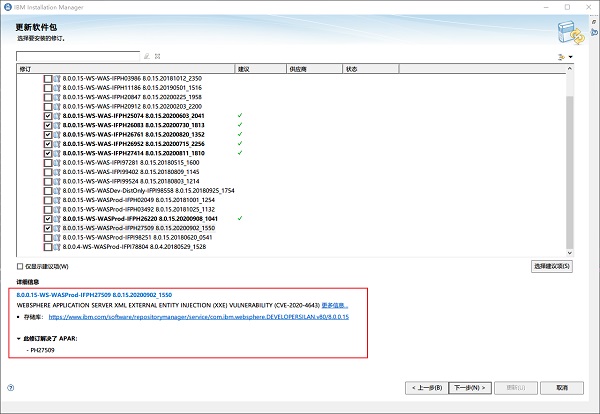Enable the 仅显示建议项 checkbox
The width and height of the screenshot is (600, 414).
pos(21,267)
